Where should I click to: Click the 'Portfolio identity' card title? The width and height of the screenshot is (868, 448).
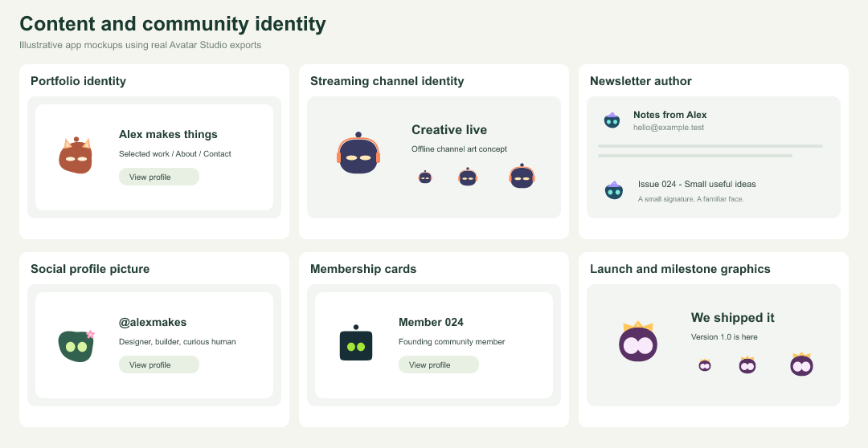coord(78,81)
